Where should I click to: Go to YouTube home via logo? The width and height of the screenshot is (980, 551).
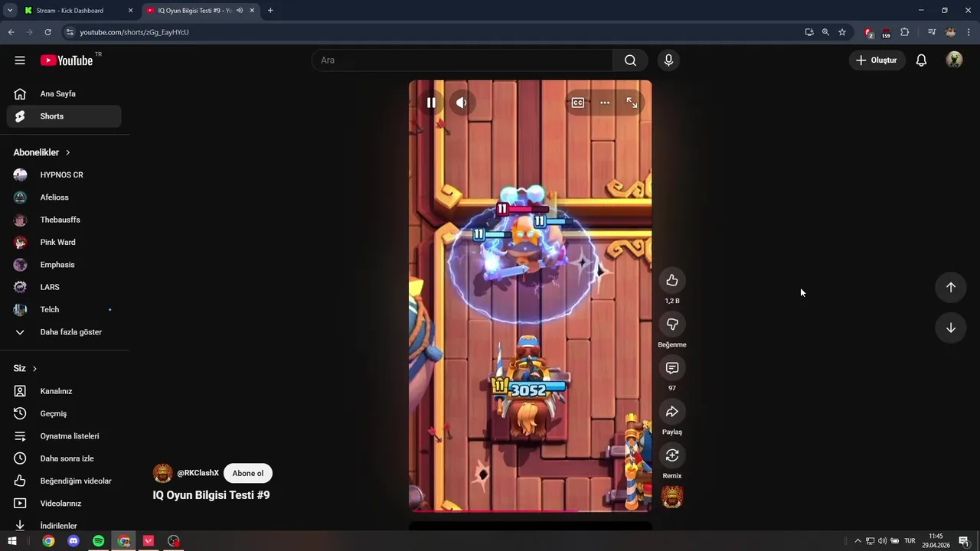(67, 60)
